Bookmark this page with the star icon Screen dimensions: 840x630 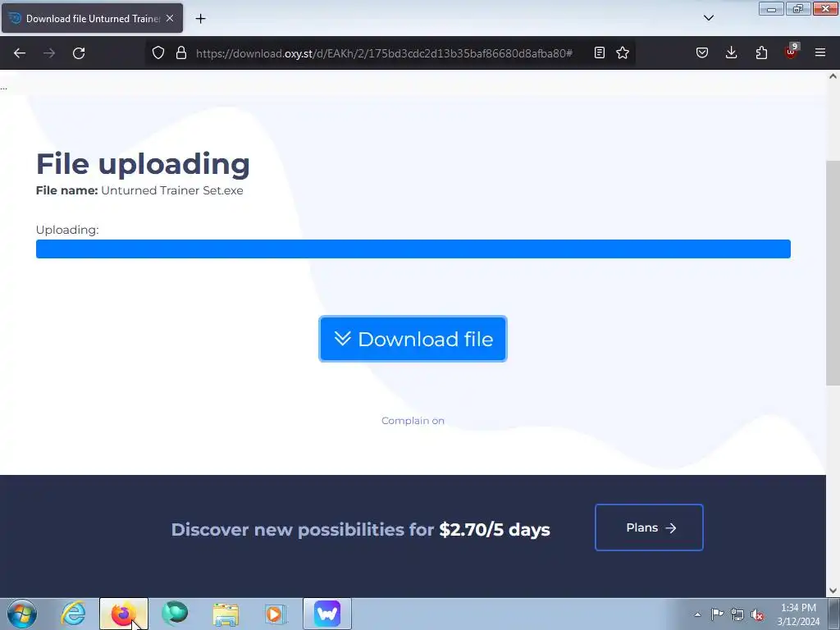tap(623, 52)
